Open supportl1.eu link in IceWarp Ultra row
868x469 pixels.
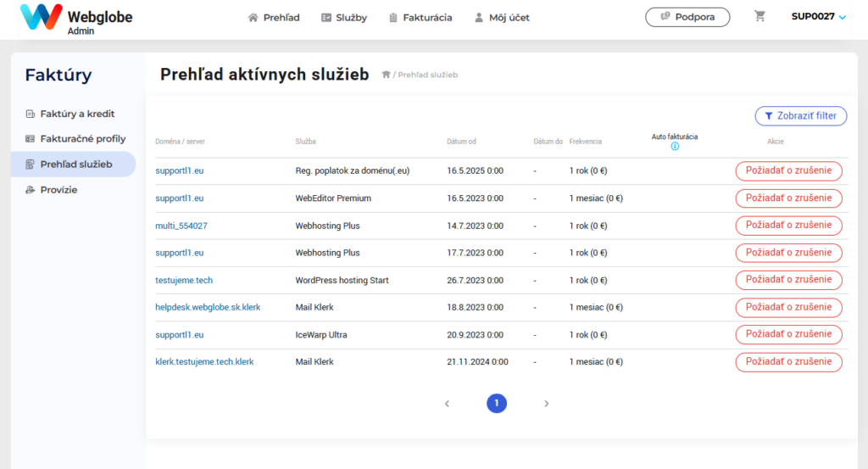click(x=180, y=335)
